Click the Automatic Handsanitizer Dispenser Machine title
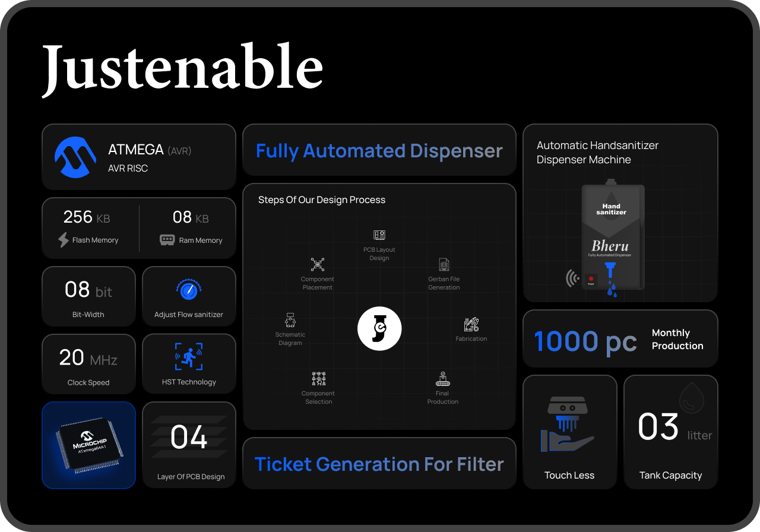This screenshot has height=532, width=760. pyautogui.click(x=597, y=153)
